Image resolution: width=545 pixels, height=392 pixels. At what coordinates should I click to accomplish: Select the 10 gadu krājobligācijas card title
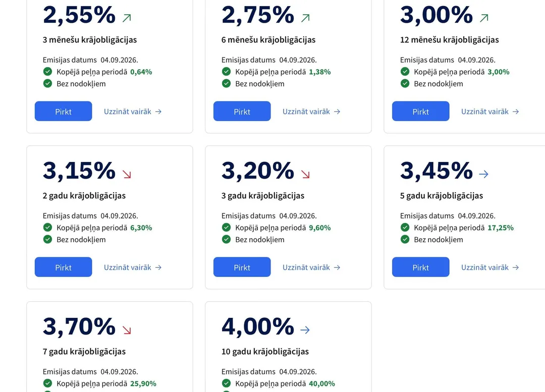pyautogui.click(x=265, y=351)
